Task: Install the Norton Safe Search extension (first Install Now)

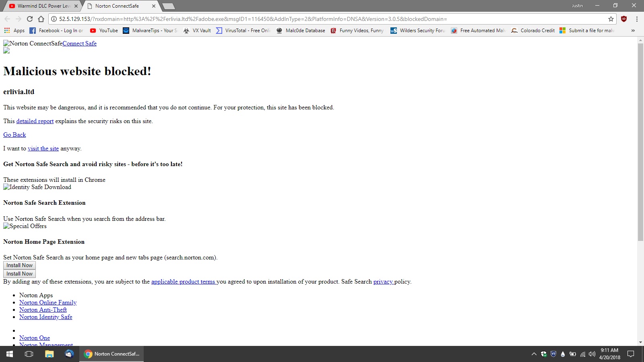Action: pyautogui.click(x=19, y=265)
